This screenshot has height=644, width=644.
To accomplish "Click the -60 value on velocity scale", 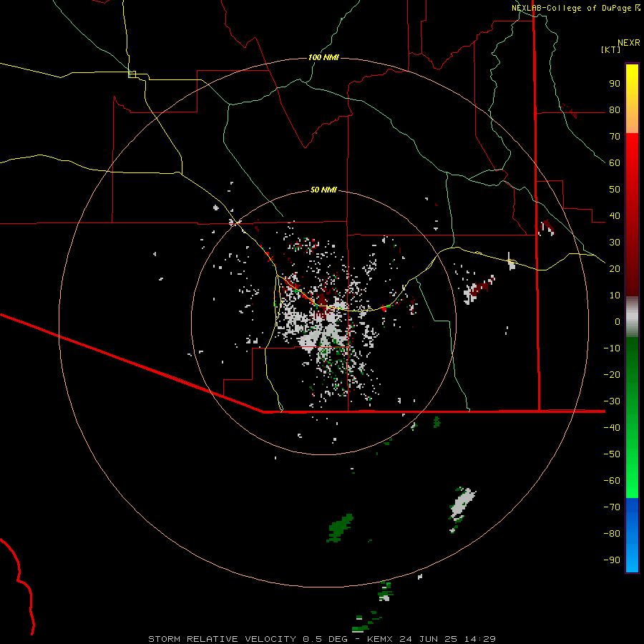I will (612, 481).
